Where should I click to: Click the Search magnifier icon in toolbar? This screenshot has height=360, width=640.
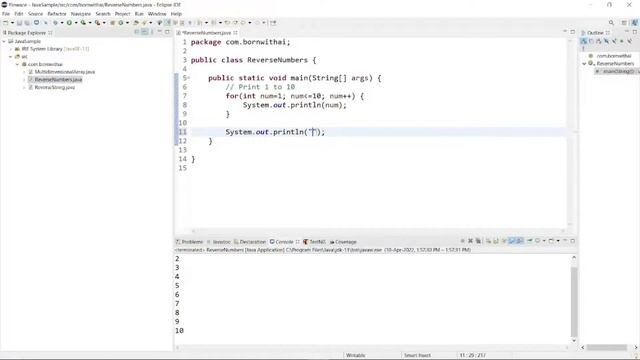pyautogui.click(x=611, y=23)
